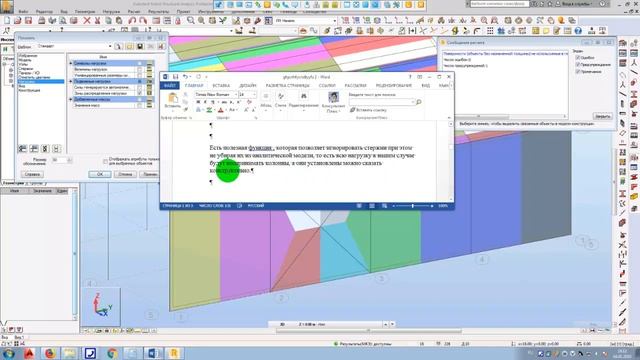Click the red Font color icon in Word

(x=221, y=110)
